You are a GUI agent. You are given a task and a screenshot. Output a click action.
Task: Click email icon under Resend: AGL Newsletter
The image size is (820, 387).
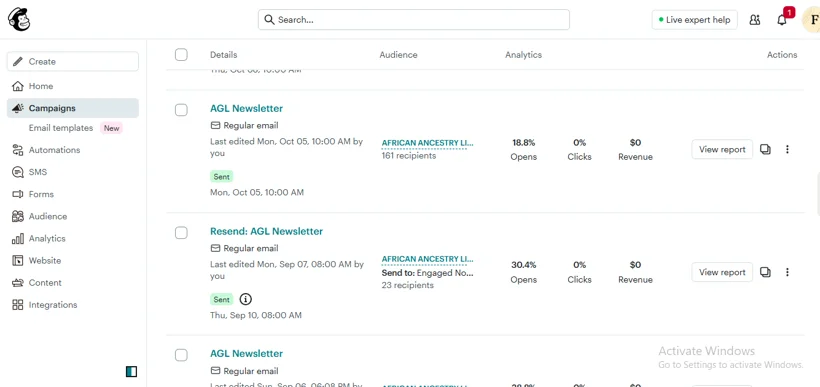pos(215,248)
